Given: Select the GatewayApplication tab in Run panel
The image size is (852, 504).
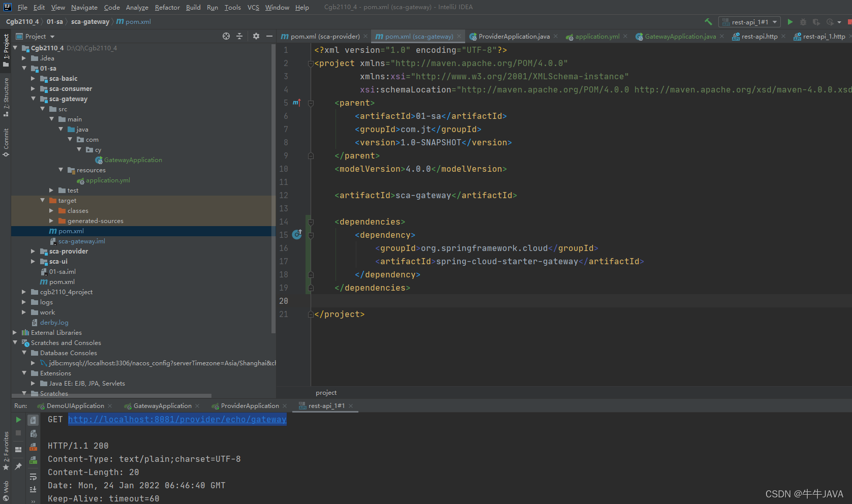Looking at the screenshot, I should tap(162, 406).
